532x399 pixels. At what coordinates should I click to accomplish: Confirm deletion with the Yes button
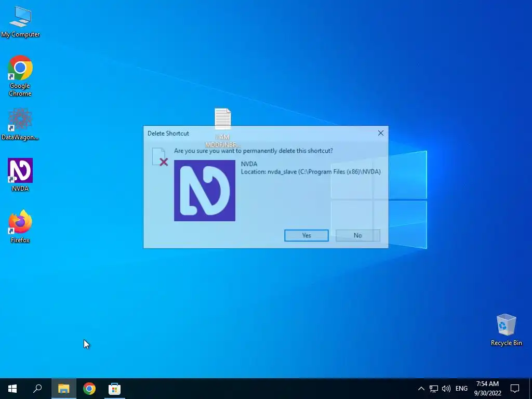coord(307,235)
